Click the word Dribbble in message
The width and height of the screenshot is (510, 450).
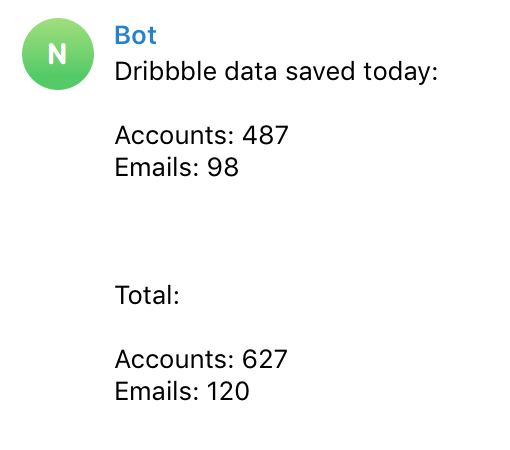(166, 71)
